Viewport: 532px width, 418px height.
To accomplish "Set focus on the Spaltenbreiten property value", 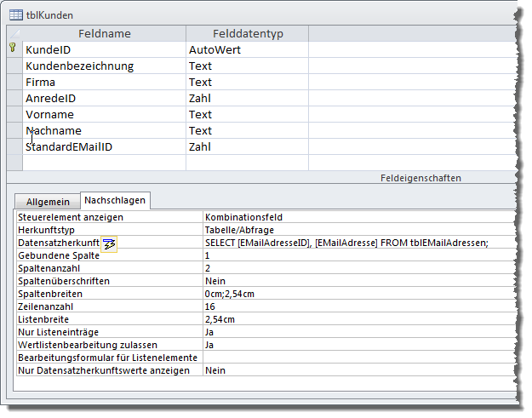I will [358, 294].
